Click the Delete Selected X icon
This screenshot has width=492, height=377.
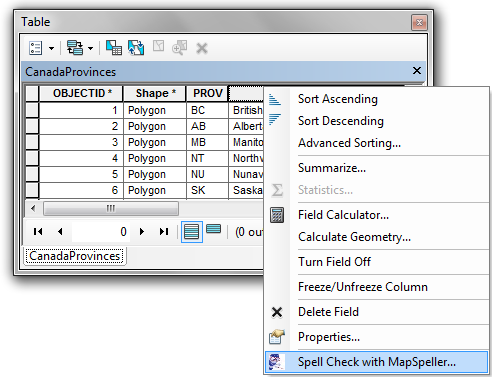coord(202,48)
